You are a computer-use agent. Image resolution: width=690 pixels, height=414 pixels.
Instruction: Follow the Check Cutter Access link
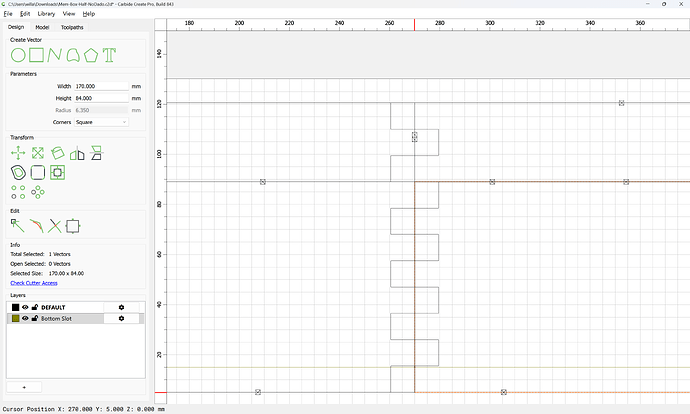[x=34, y=283]
